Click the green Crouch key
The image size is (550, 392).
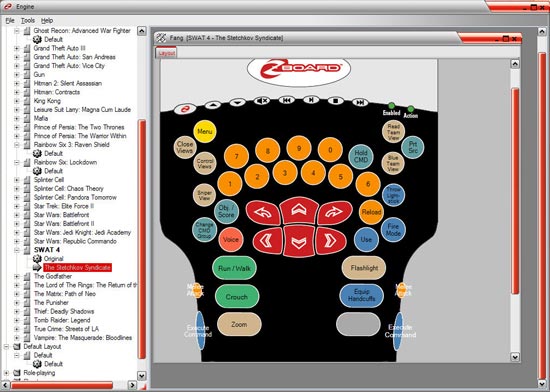(x=237, y=297)
